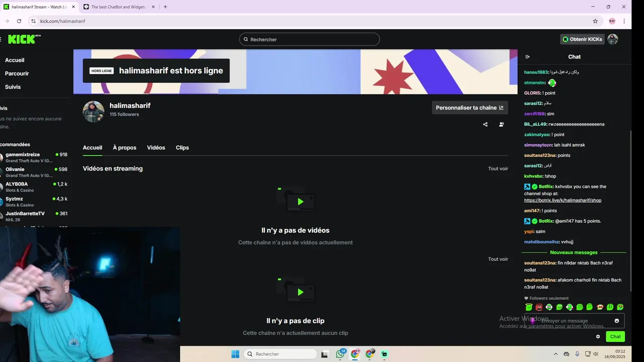The image size is (644, 362).
Task: Click username hanou1983 in chat
Action: click(536, 72)
